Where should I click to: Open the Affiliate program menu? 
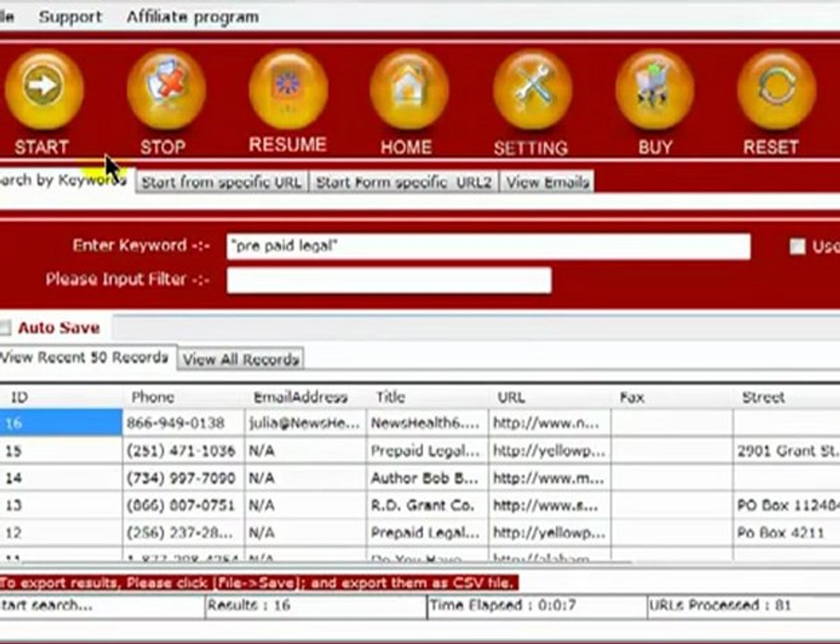[192, 17]
